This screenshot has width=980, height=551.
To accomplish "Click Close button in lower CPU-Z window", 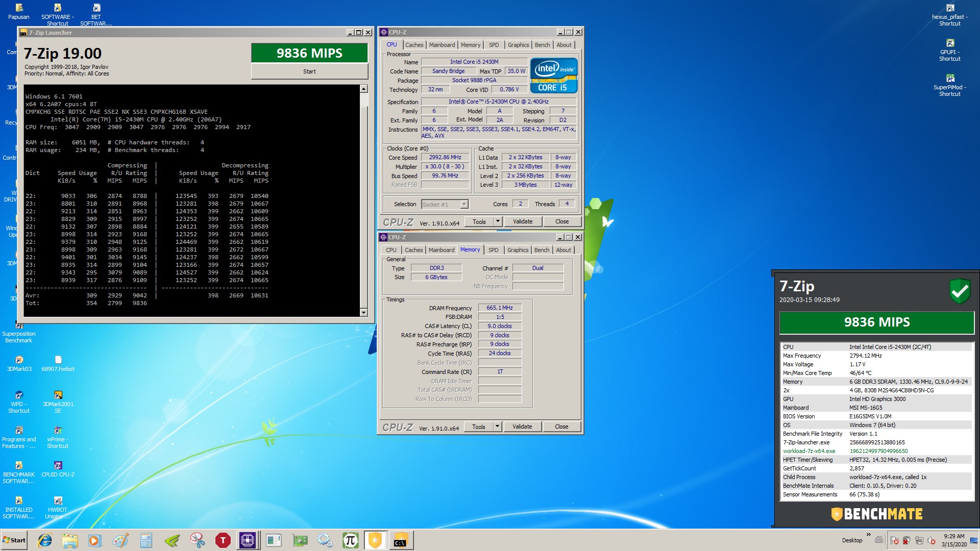I will 561,427.
